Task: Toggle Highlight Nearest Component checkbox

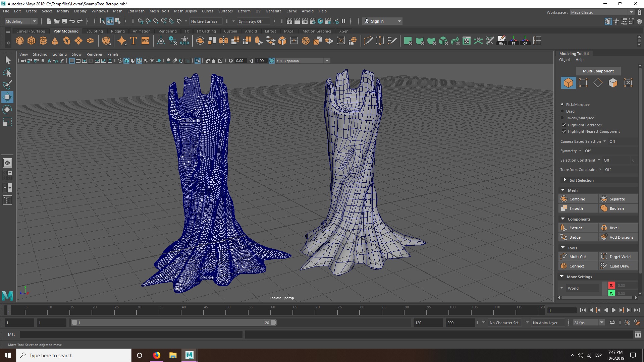Action: click(564, 131)
